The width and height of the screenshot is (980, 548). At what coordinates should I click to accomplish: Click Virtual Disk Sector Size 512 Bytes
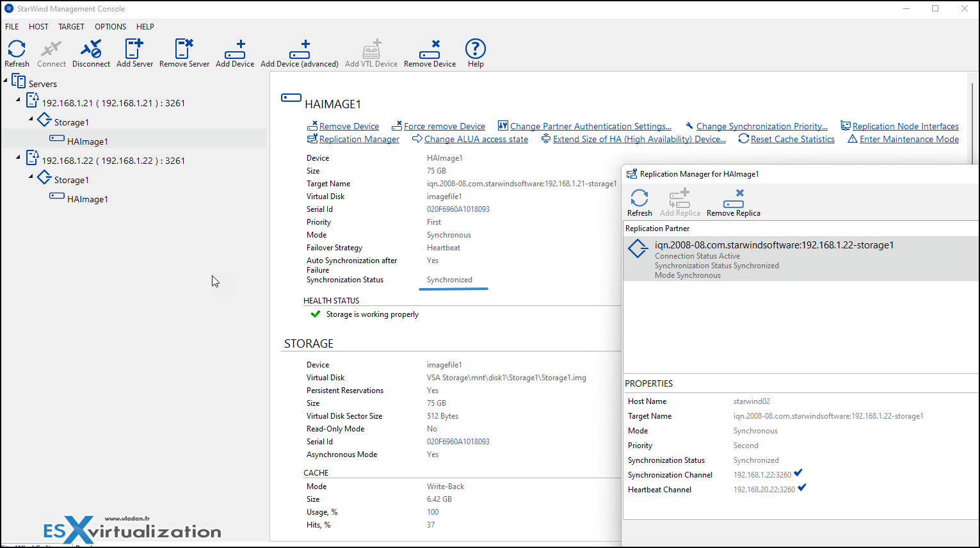[x=442, y=416]
